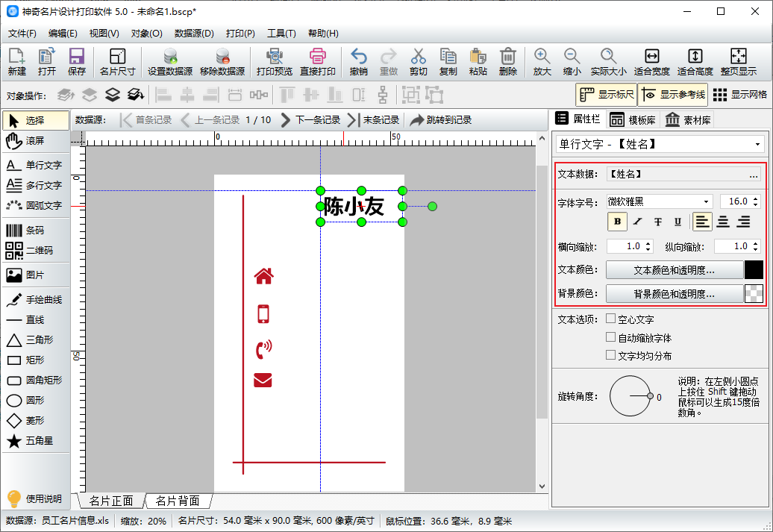Screen dimensions: 773x532
Task: Select the 图片 image tool
Action: click(x=36, y=275)
